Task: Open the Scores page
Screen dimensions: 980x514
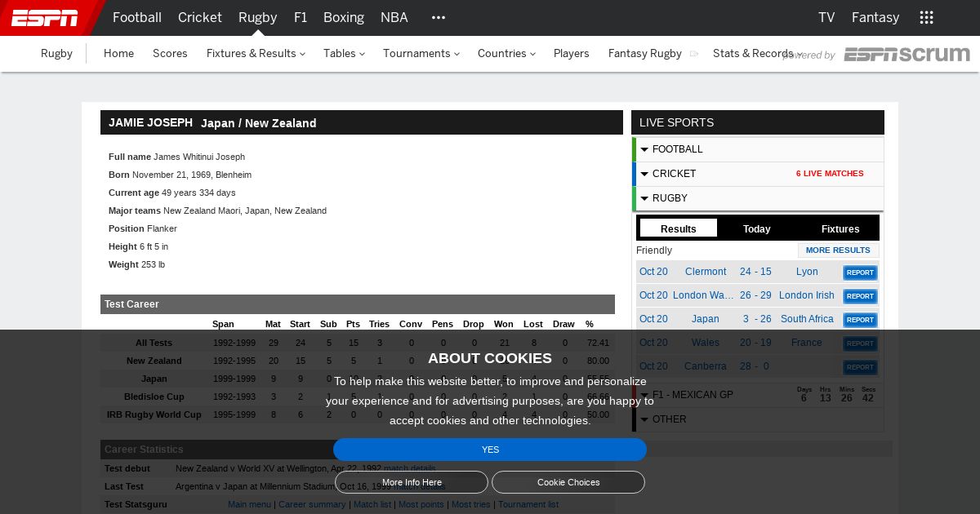Action: (170, 53)
